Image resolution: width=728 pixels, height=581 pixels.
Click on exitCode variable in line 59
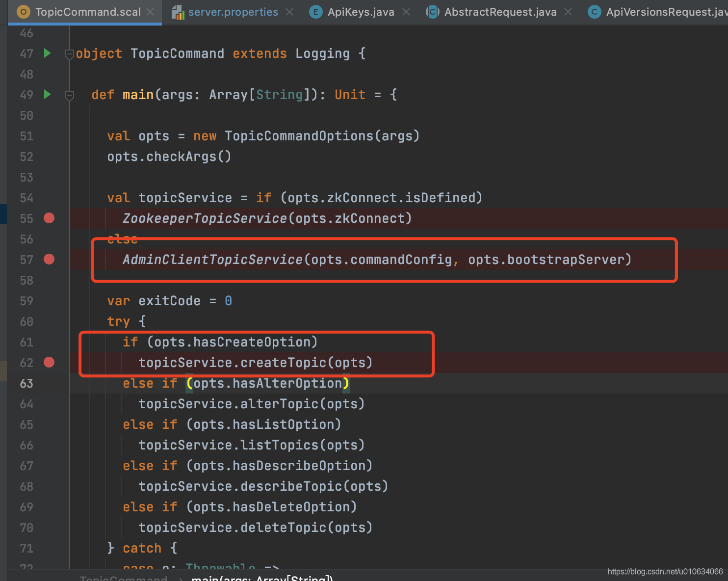click(x=170, y=301)
